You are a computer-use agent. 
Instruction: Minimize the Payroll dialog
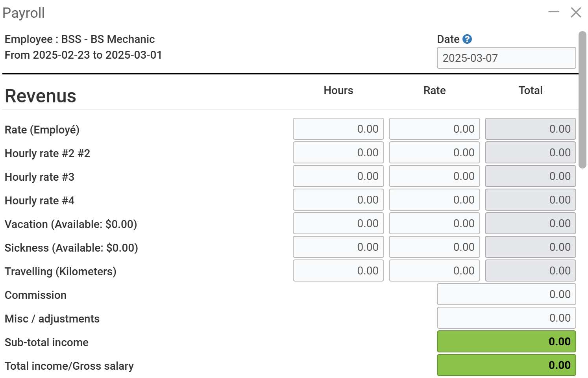pos(553,12)
